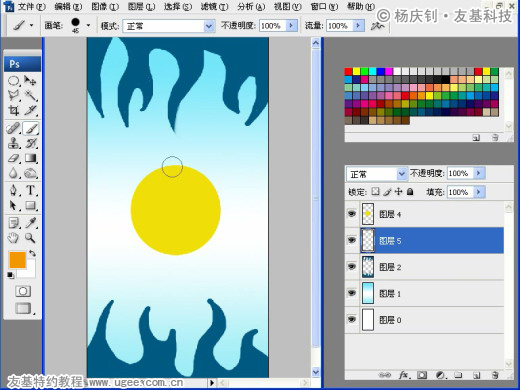The height and width of the screenshot is (390, 520).
Task: Toggle lock image pixels brush icon
Action: pos(387,191)
